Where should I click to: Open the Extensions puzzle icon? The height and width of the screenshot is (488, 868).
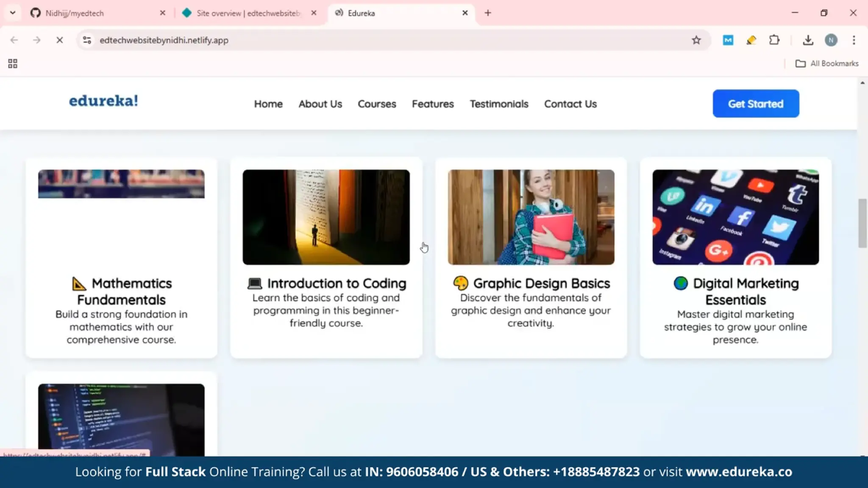tap(774, 40)
